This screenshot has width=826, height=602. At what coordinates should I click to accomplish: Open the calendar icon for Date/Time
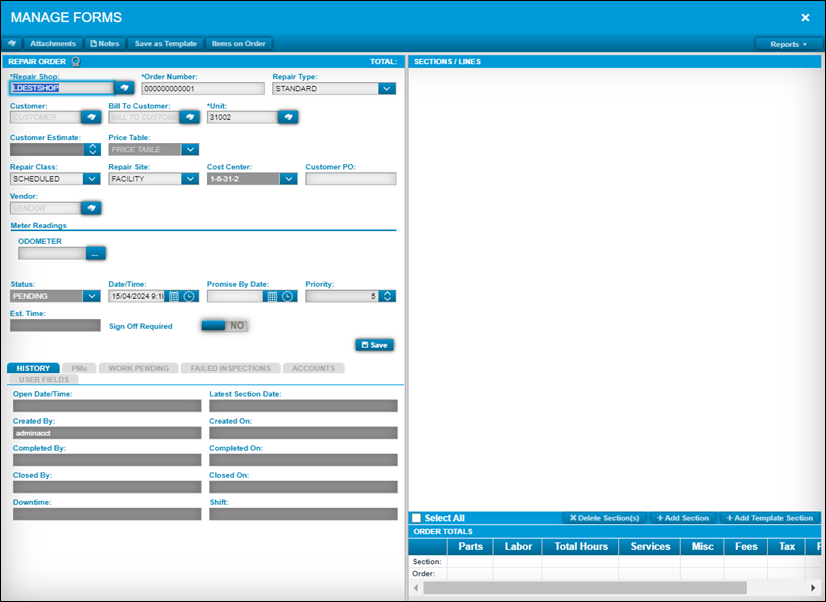coord(170,295)
